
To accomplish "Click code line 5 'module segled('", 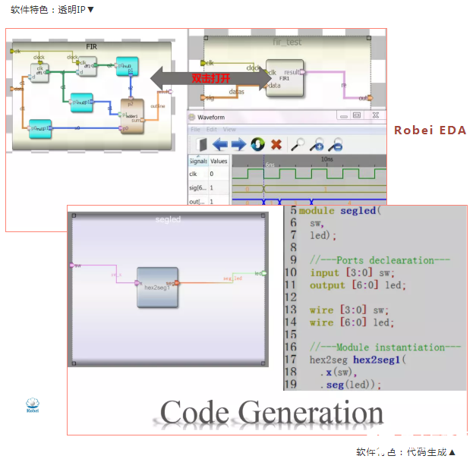I will pos(340,211).
